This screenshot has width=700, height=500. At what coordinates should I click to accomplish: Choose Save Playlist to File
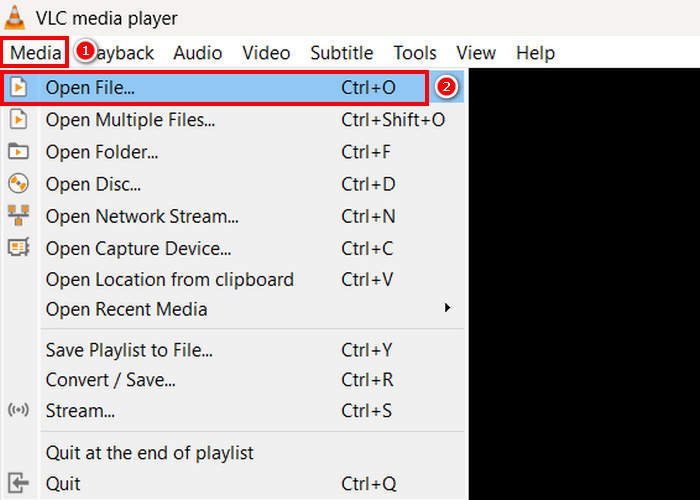(x=129, y=350)
